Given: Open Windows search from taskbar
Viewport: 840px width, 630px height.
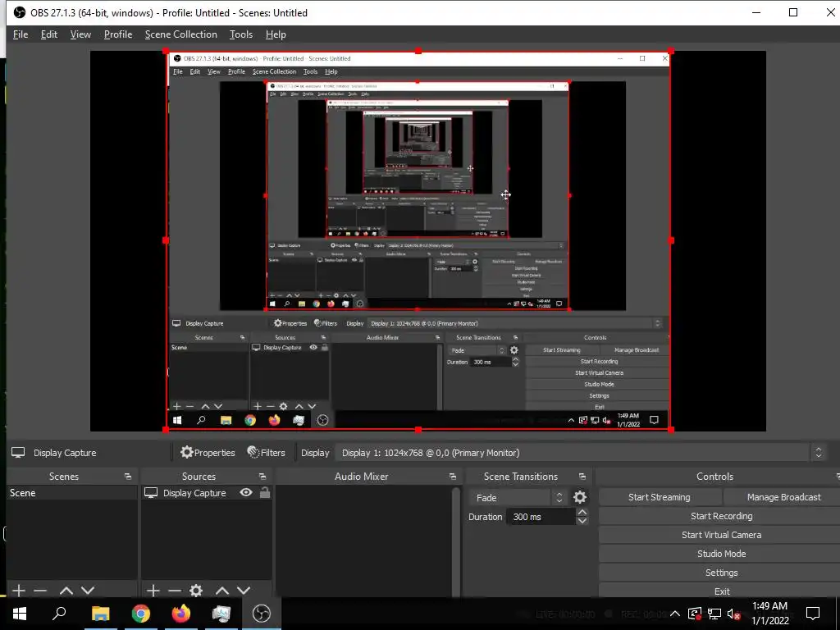Looking at the screenshot, I should 59,614.
